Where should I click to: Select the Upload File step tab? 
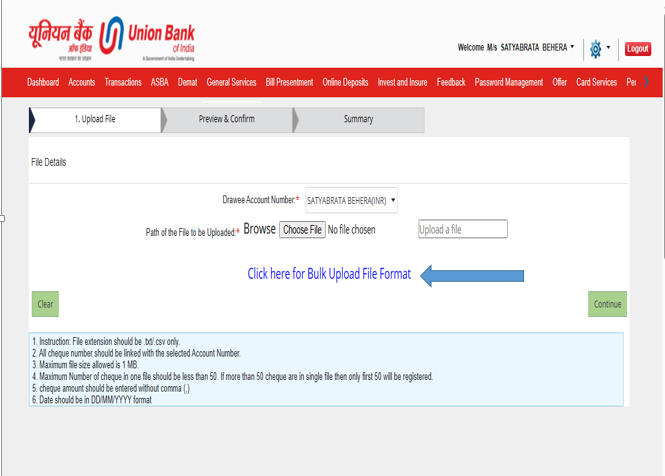click(x=96, y=119)
